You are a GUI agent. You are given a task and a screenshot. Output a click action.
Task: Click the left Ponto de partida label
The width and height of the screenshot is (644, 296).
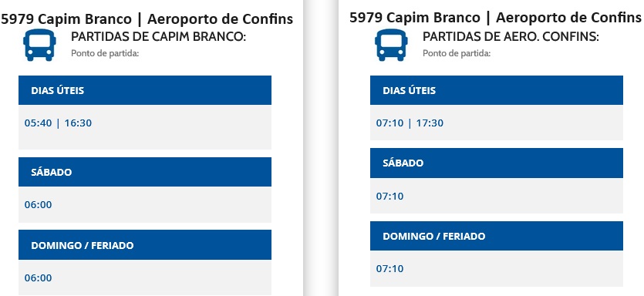pyautogui.click(x=105, y=53)
